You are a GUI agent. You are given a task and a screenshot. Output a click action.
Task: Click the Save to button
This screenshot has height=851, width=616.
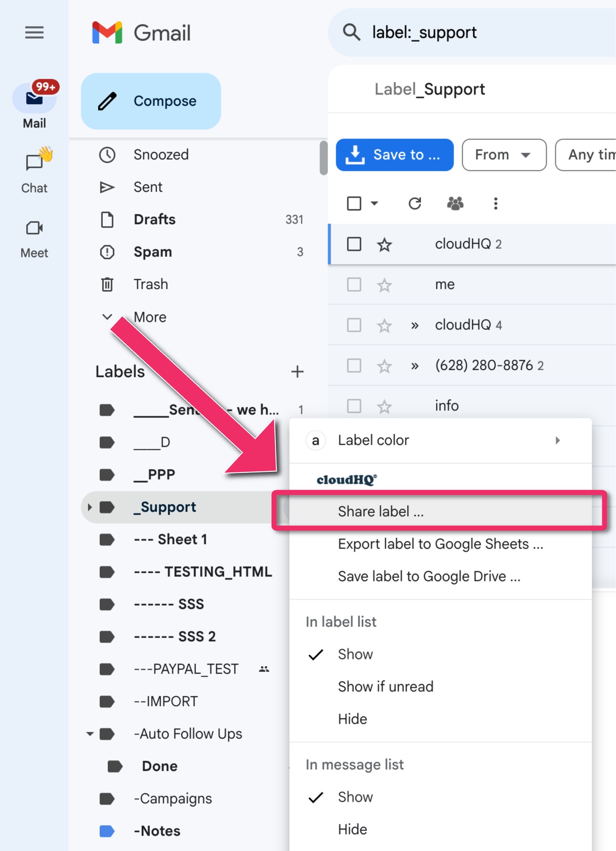click(x=395, y=155)
